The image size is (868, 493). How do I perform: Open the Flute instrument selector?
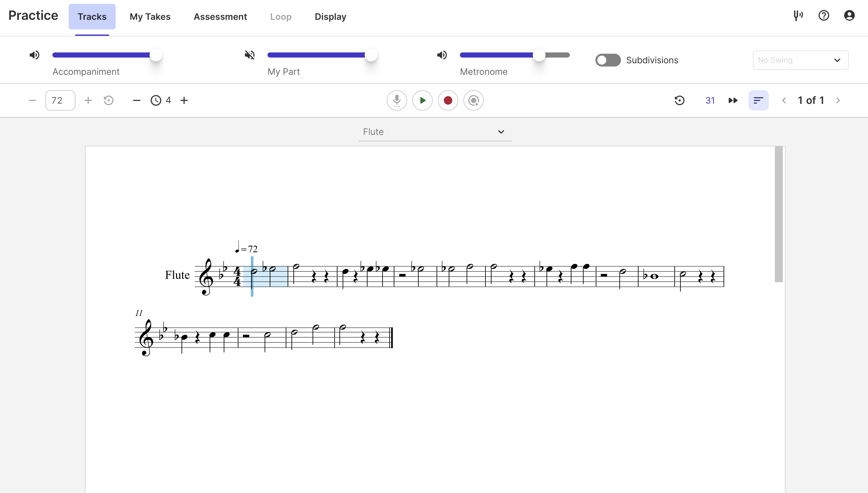coord(434,132)
